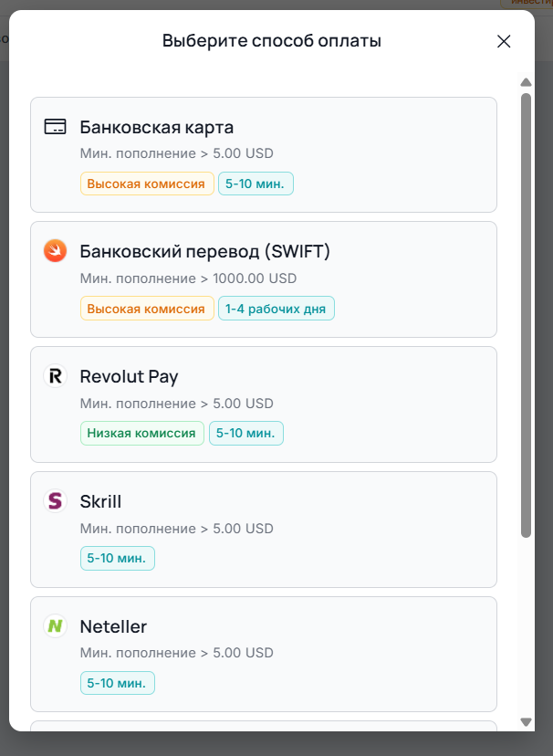Click the Низкая комиссия tag

click(141, 434)
